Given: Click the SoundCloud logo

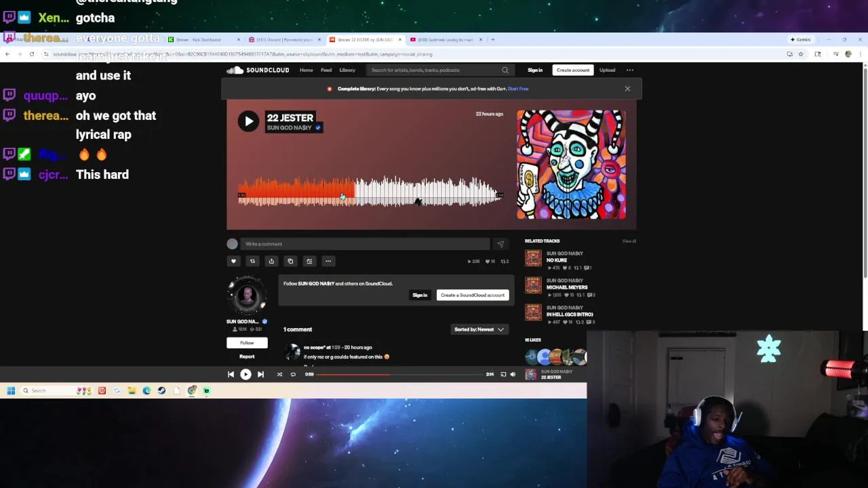Looking at the screenshot, I should [258, 70].
